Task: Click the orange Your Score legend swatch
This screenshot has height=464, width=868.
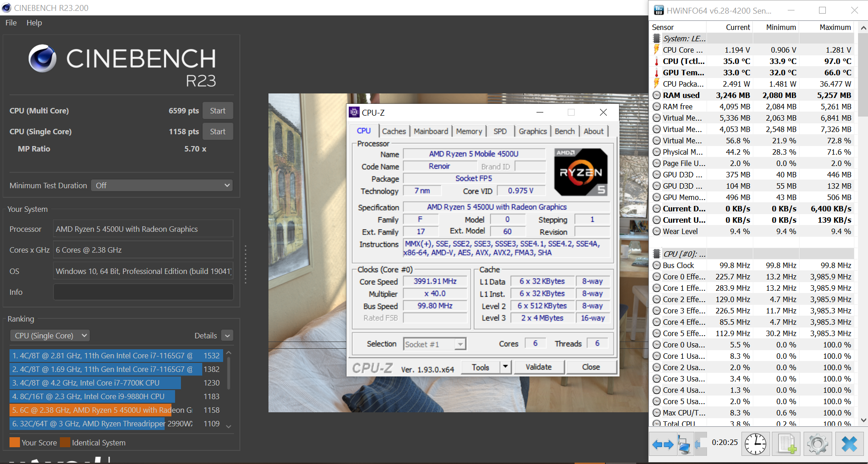Action: tap(15, 442)
